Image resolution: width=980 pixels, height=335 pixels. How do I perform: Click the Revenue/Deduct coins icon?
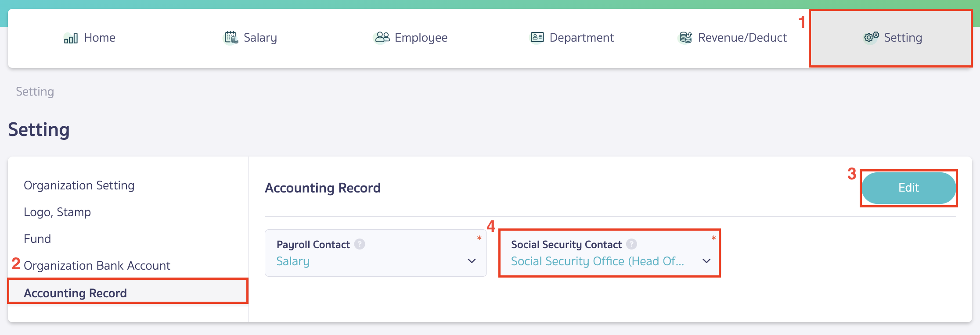pos(685,37)
